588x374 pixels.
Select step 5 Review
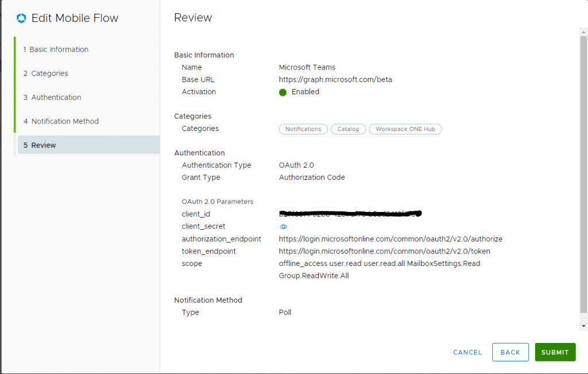pos(89,145)
